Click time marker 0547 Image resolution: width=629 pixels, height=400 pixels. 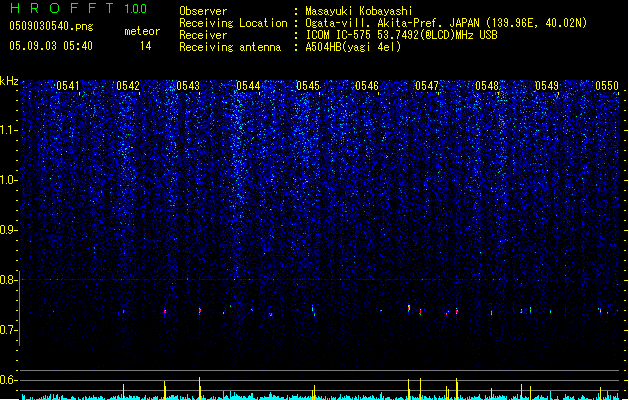pos(427,86)
